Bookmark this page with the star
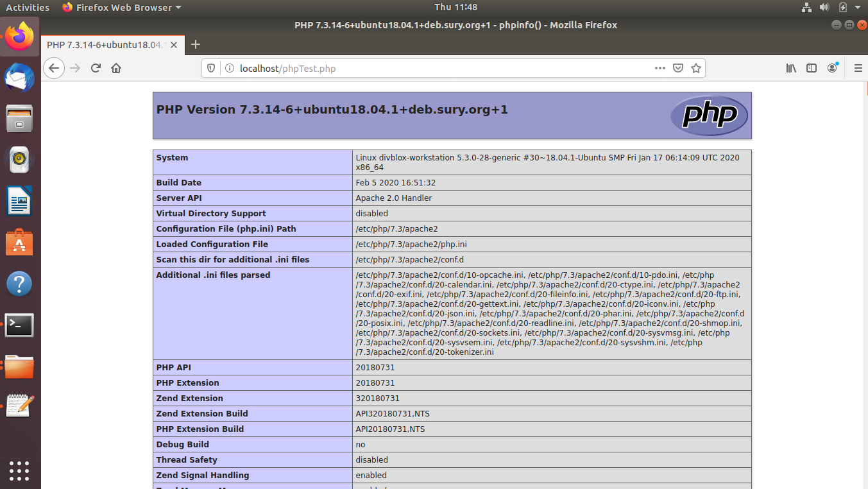This screenshot has height=489, width=868. 696,68
